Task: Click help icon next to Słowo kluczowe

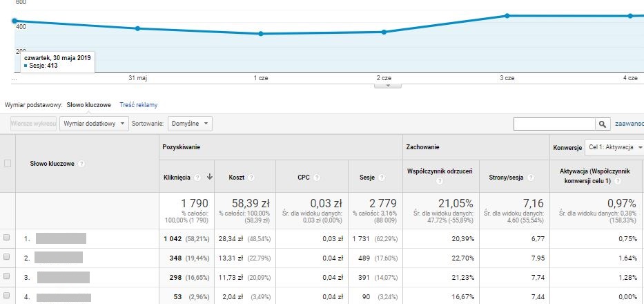Action: point(81,164)
